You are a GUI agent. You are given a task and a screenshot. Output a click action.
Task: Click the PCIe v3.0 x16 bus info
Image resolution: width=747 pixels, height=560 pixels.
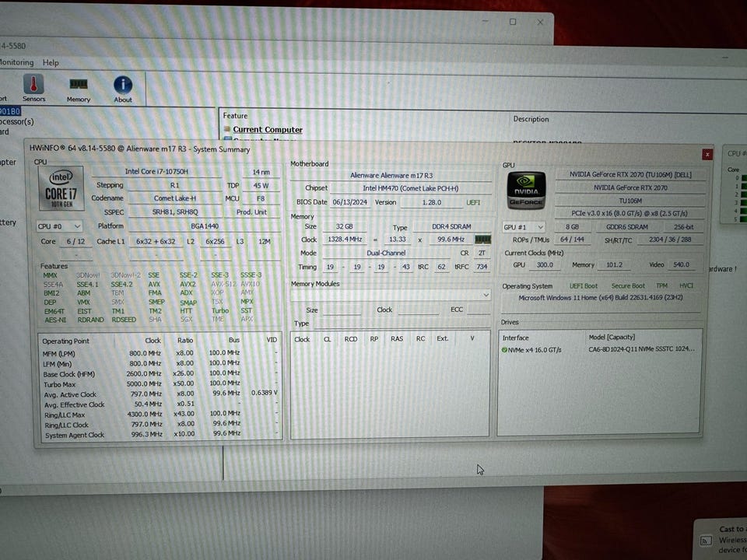(630, 213)
